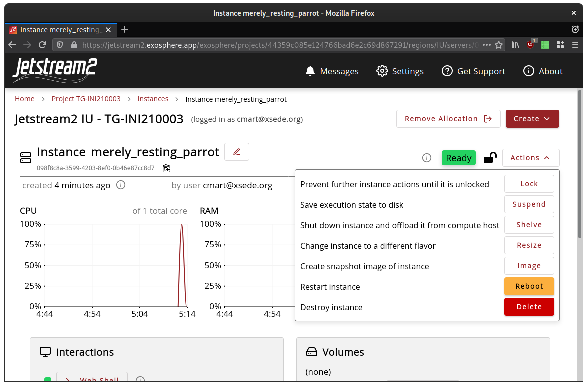The image size is (588, 386).
Task: Open a new browser tab
Action: coord(125,29)
